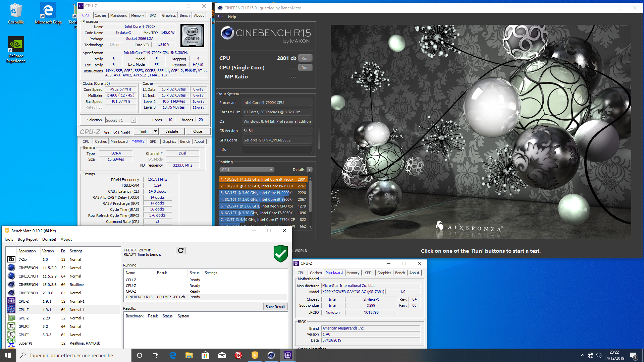This screenshot has width=644, height=362.
Task: Select ranking entry scoring 2801
Action: 263,179
